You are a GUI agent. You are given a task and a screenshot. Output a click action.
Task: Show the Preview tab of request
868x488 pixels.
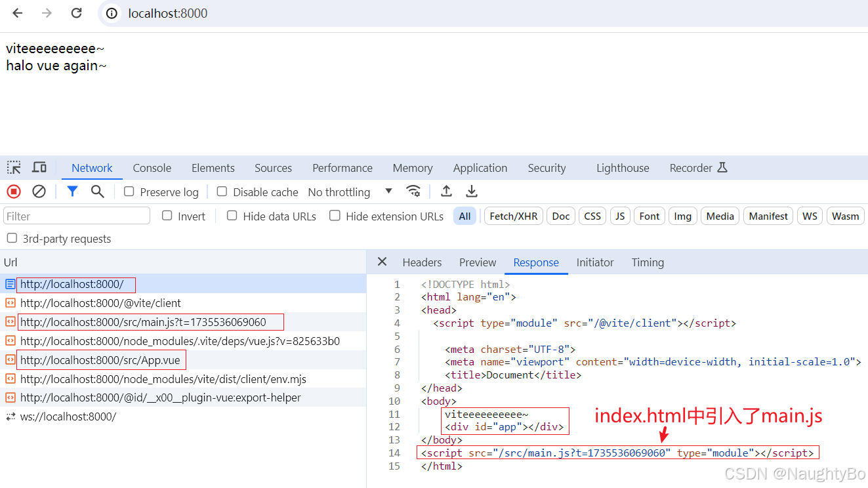pyautogui.click(x=478, y=262)
